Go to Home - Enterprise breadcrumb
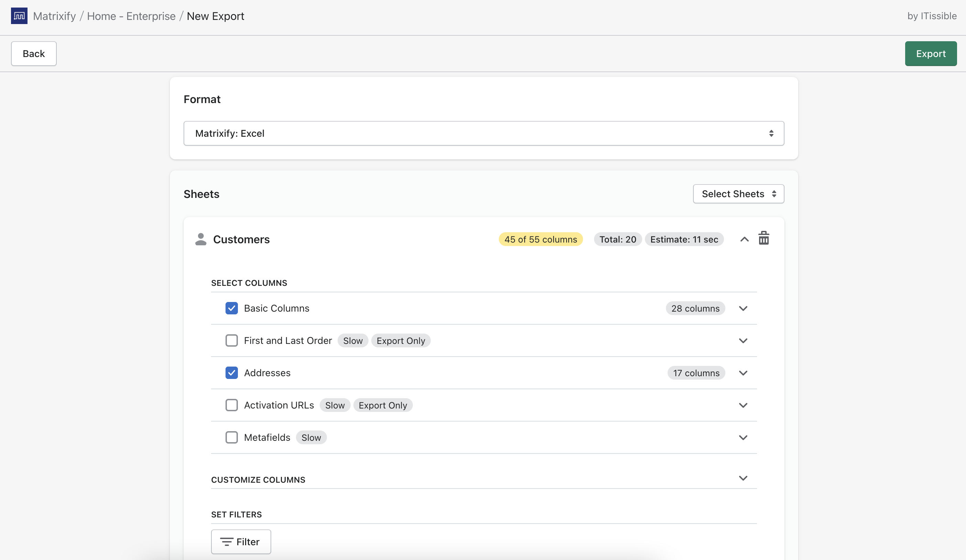 pos(131,16)
